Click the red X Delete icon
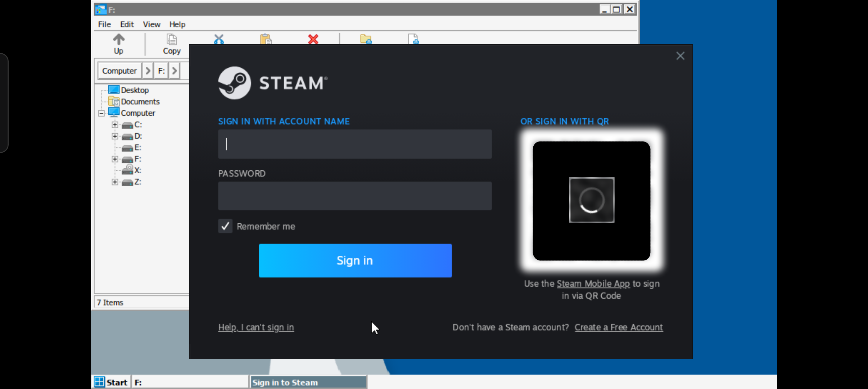This screenshot has height=389, width=868. [x=313, y=39]
